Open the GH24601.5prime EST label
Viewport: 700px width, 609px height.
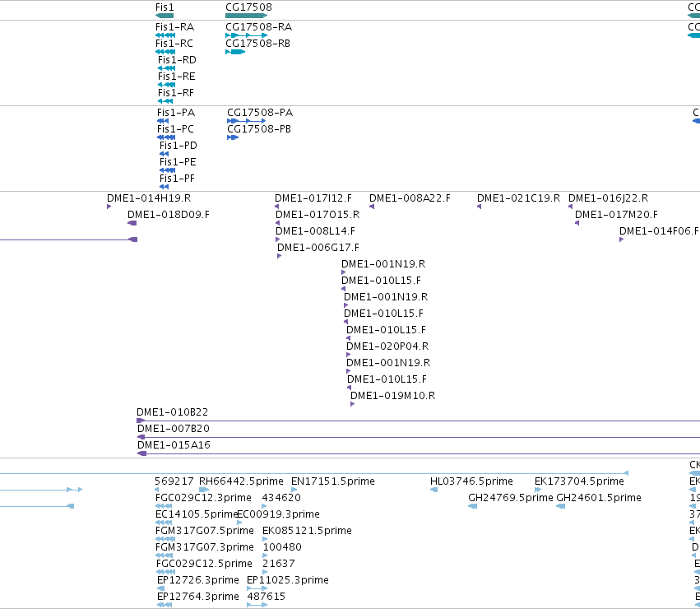[x=599, y=498]
